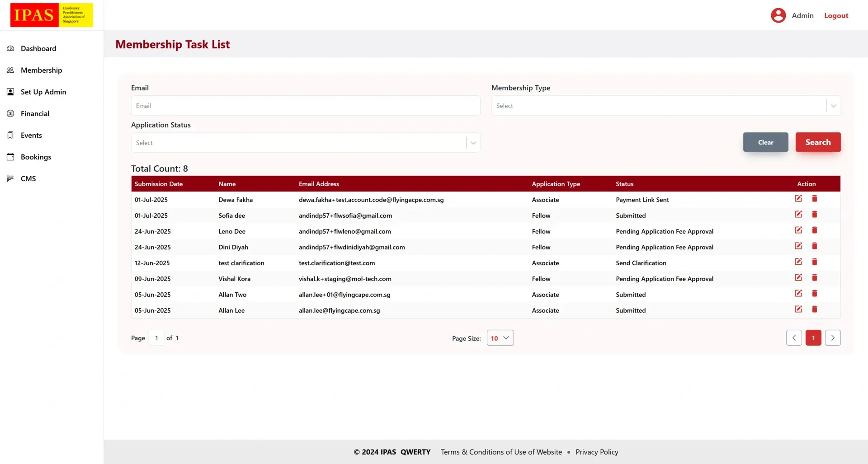The image size is (868, 464).
Task: Open the Dashboard icon in the sidebar
Action: point(10,48)
